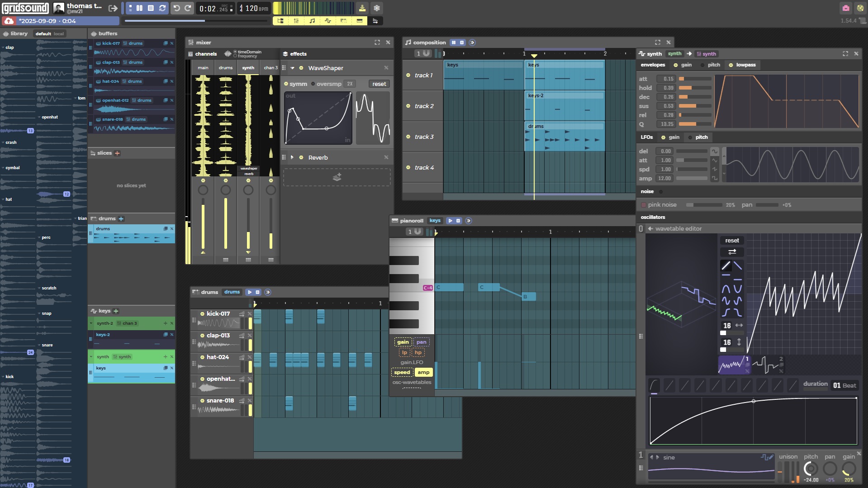868x488 pixels.
Task: Toggle the drums grid window icon
Action: click(x=344, y=21)
